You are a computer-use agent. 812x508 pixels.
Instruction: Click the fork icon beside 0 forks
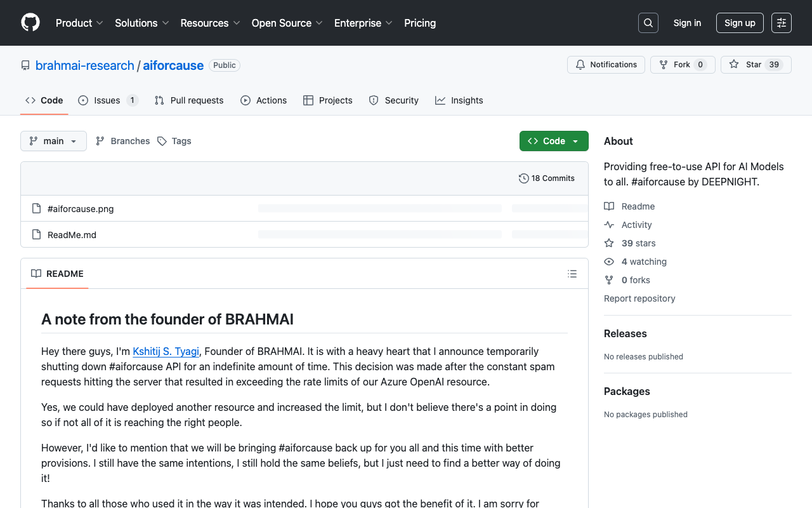click(609, 280)
